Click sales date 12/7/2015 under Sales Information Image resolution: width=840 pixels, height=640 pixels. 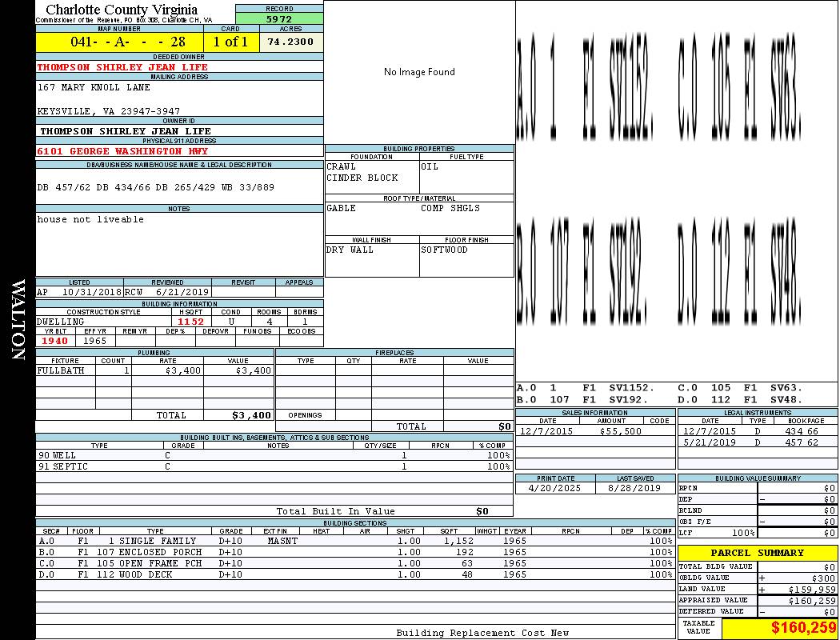point(546,430)
